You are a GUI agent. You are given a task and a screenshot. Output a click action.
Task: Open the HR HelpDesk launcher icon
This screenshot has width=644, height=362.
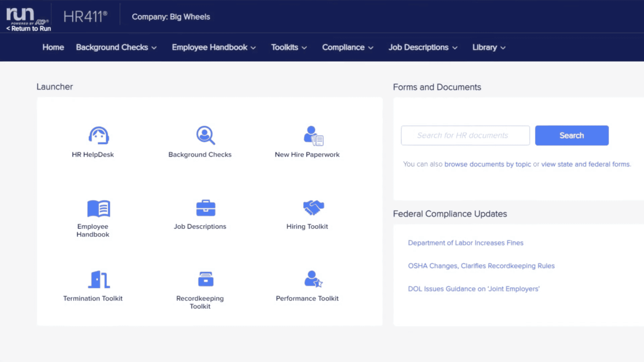point(99,136)
